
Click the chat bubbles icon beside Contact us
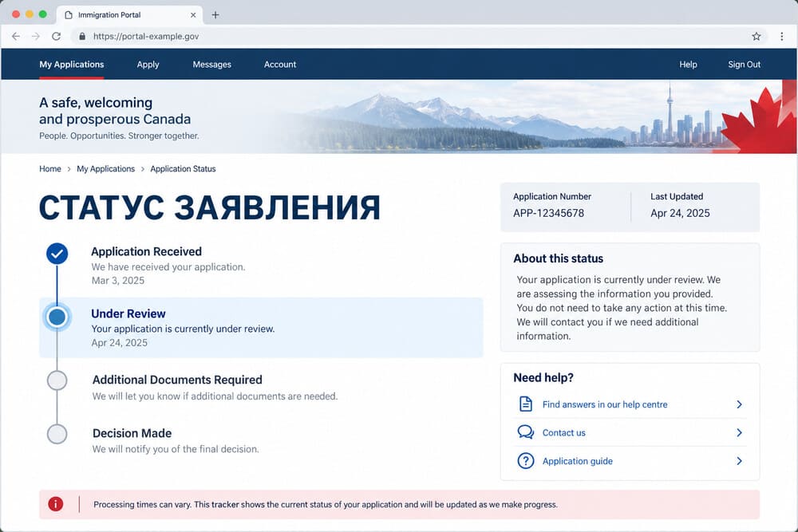526,432
